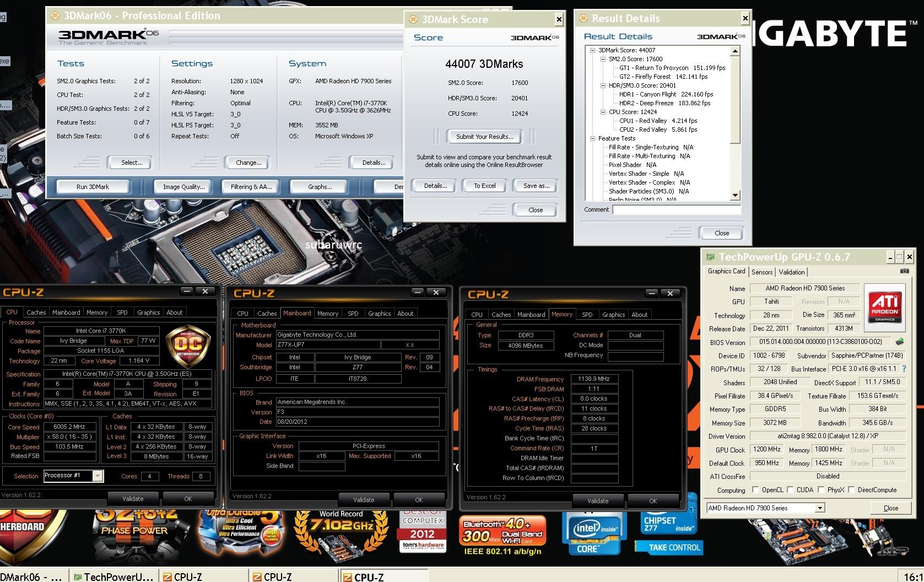Click Result Details scrollbar up arrow
This screenshot has height=582, width=924.
[735, 51]
